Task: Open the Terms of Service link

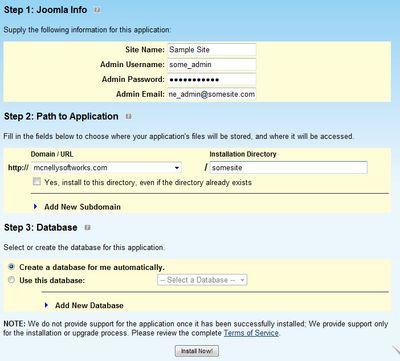Action: tap(251, 333)
